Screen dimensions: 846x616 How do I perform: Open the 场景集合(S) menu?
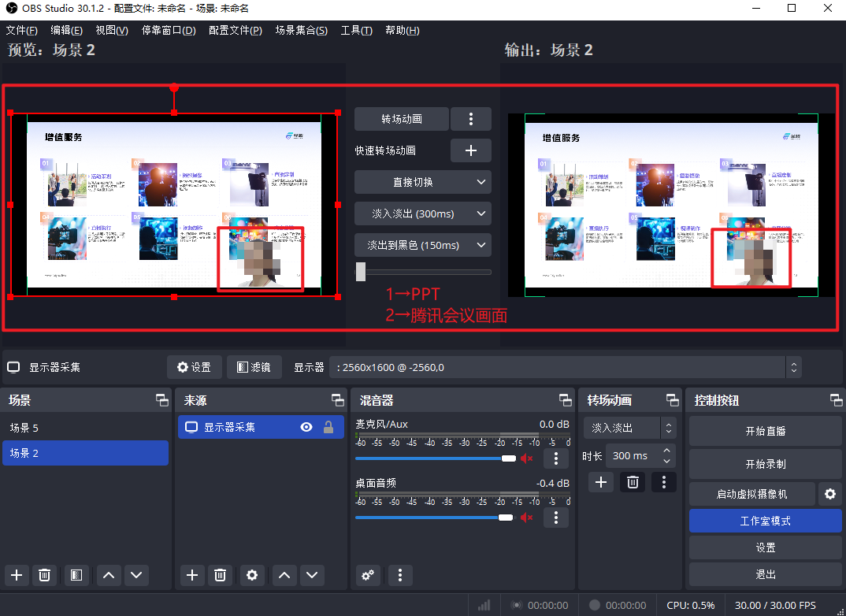[301, 31]
